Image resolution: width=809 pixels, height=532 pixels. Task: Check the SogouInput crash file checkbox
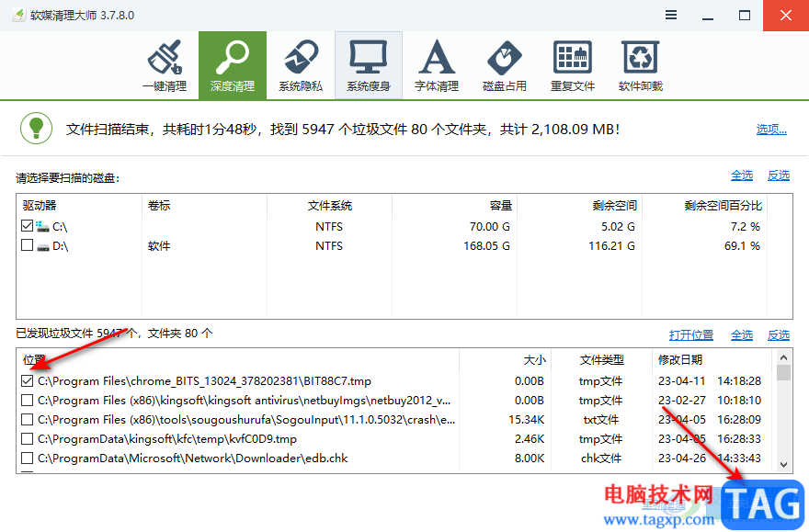coord(27,420)
